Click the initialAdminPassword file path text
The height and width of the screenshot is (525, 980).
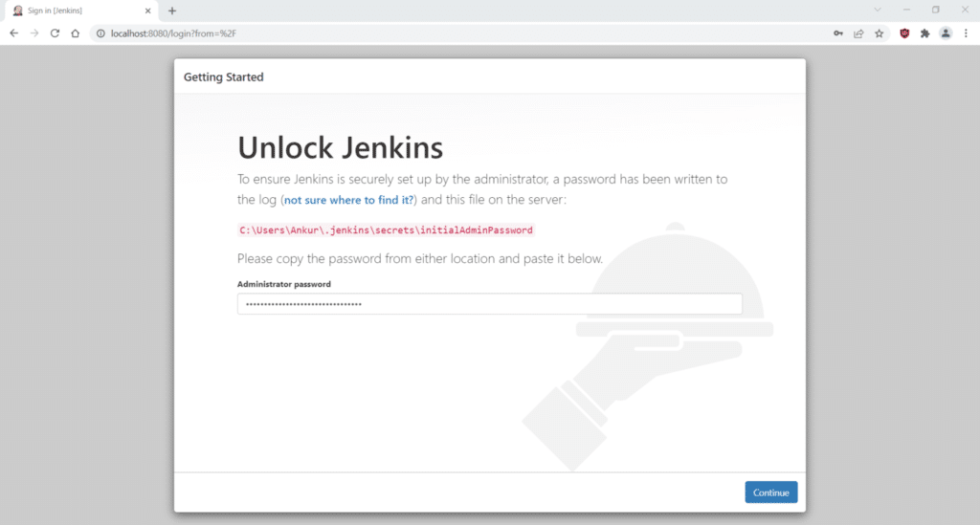click(387, 230)
